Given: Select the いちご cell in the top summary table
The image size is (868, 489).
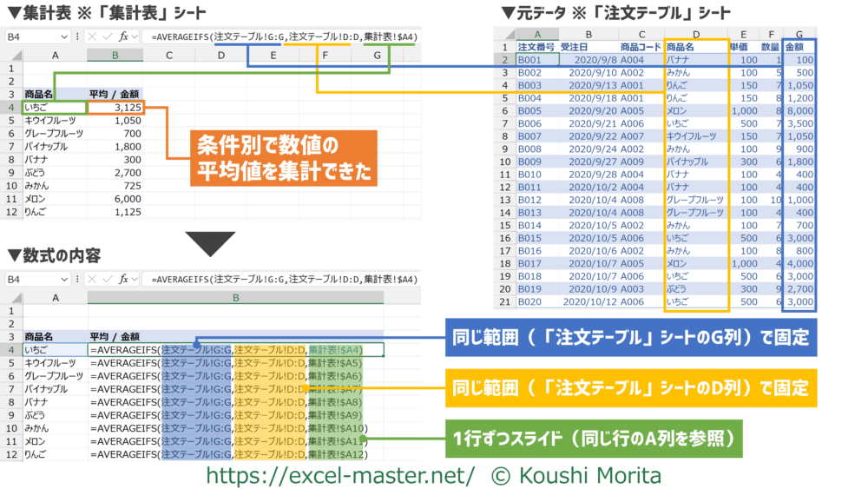Looking at the screenshot, I should [x=55, y=107].
